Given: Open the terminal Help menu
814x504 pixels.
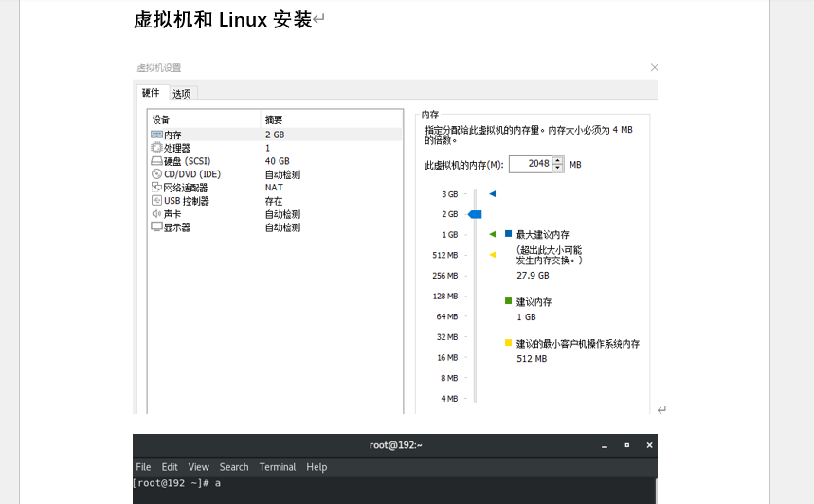Looking at the screenshot, I should (317, 467).
